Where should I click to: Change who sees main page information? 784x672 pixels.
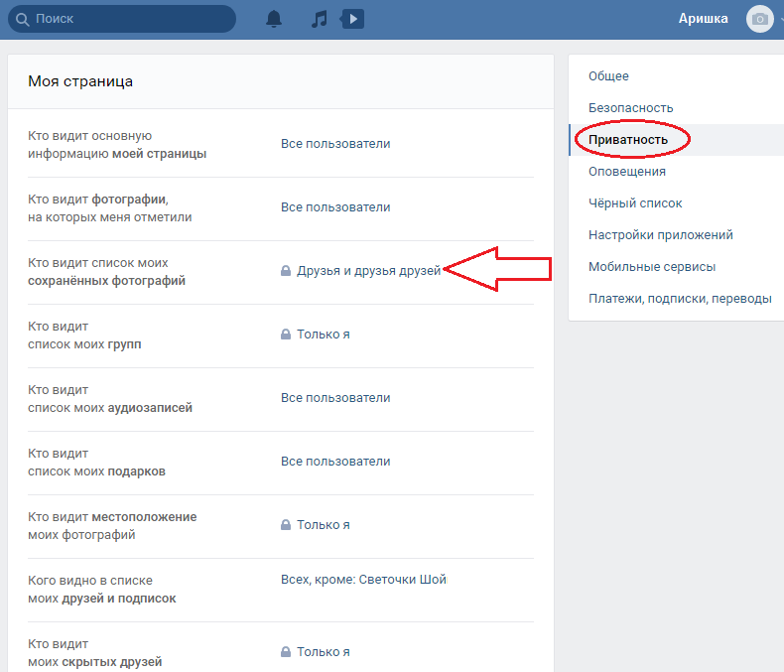(x=335, y=144)
